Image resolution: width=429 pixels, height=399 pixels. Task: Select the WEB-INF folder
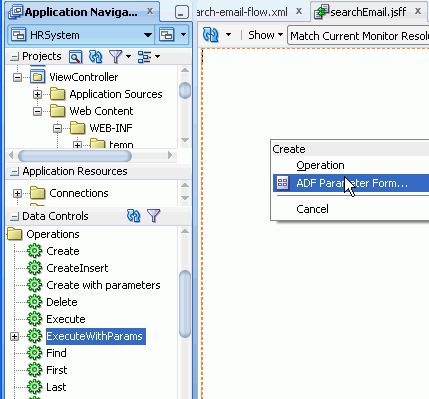point(111,128)
